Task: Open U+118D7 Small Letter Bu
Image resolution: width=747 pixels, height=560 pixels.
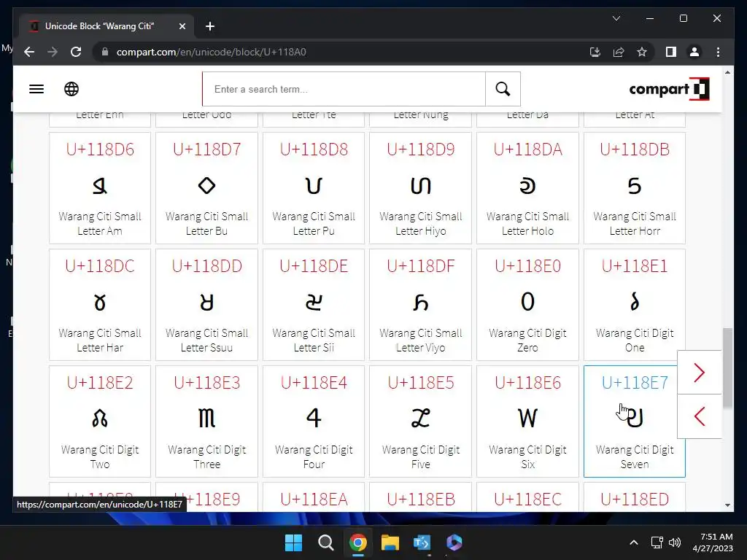Action: point(206,188)
